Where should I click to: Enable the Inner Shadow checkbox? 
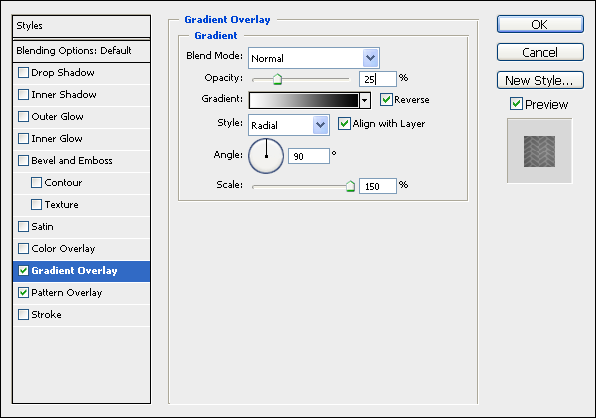coord(23,95)
